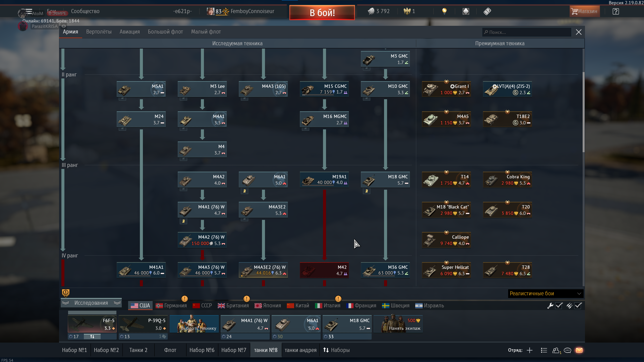Click the Нанять экипаж crew button
Viewport: 644px width, 362px height.
(x=398, y=324)
